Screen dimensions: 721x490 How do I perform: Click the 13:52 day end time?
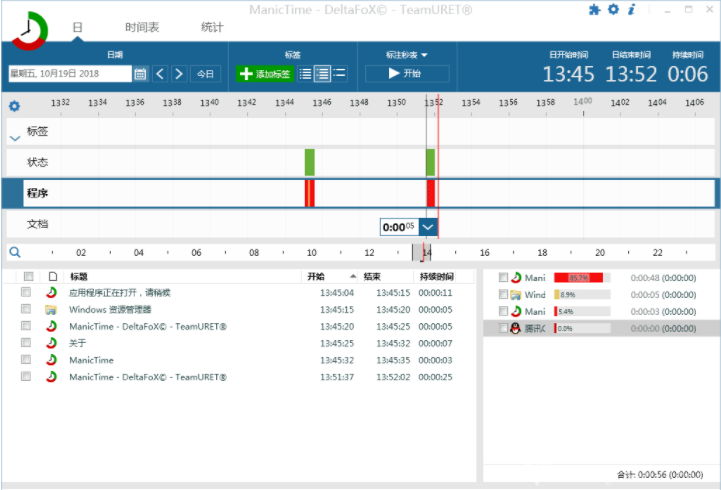631,74
